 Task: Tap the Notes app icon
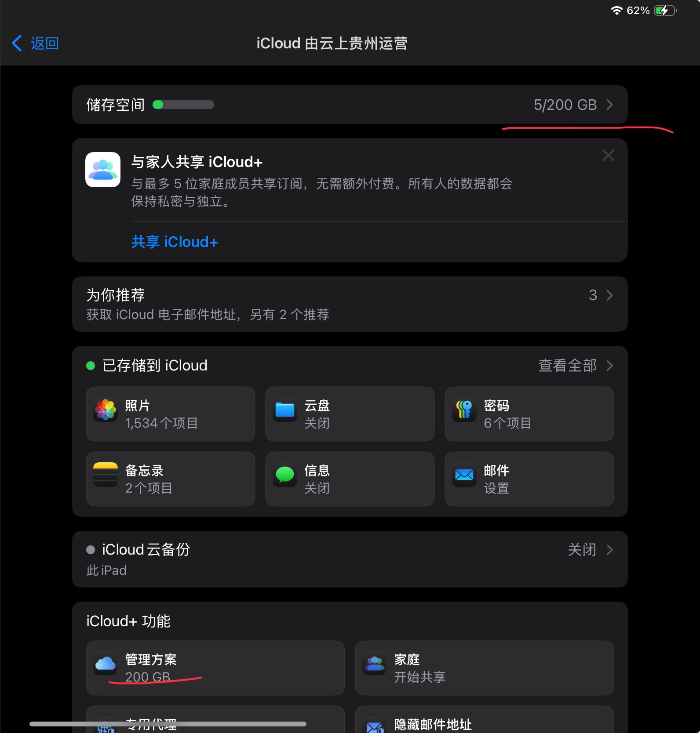106,475
